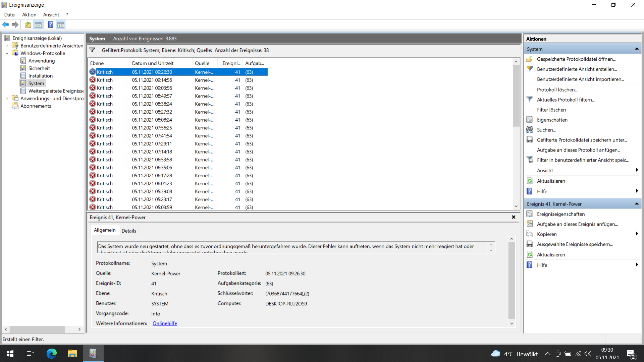Click Filter löschen in the actions pane
This screenshot has height=362, width=644.
551,110
